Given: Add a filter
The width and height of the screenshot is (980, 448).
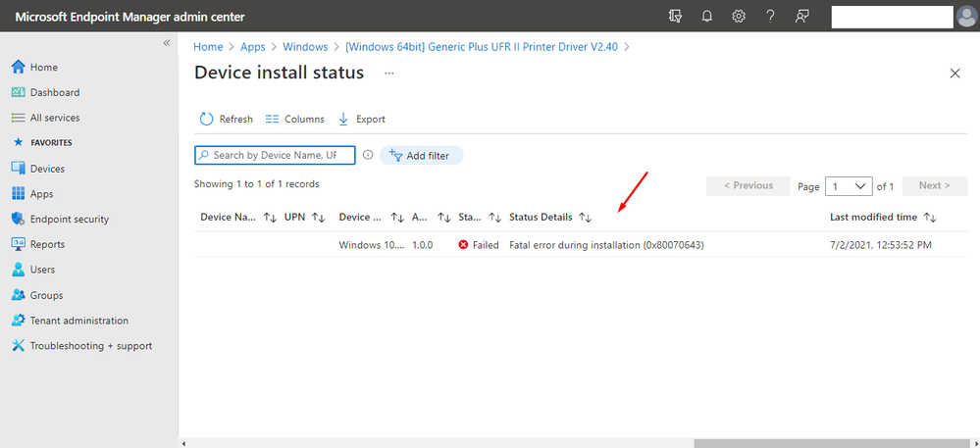Looking at the screenshot, I should point(421,156).
